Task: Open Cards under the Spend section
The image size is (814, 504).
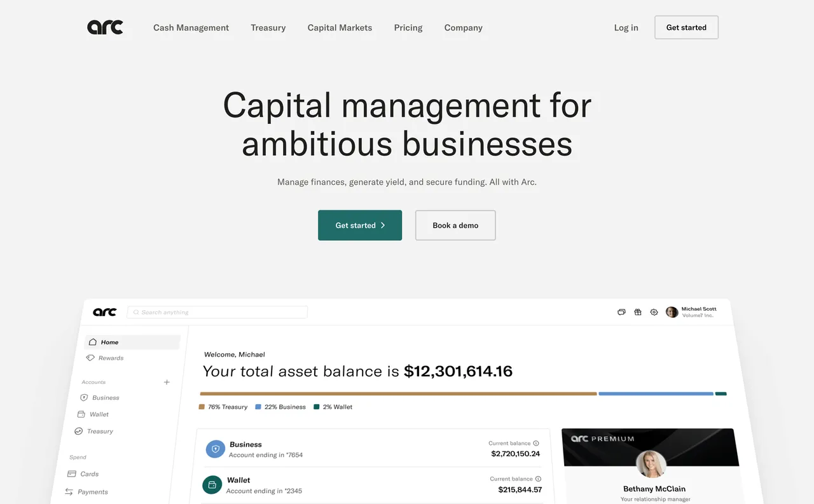Action: [89, 473]
